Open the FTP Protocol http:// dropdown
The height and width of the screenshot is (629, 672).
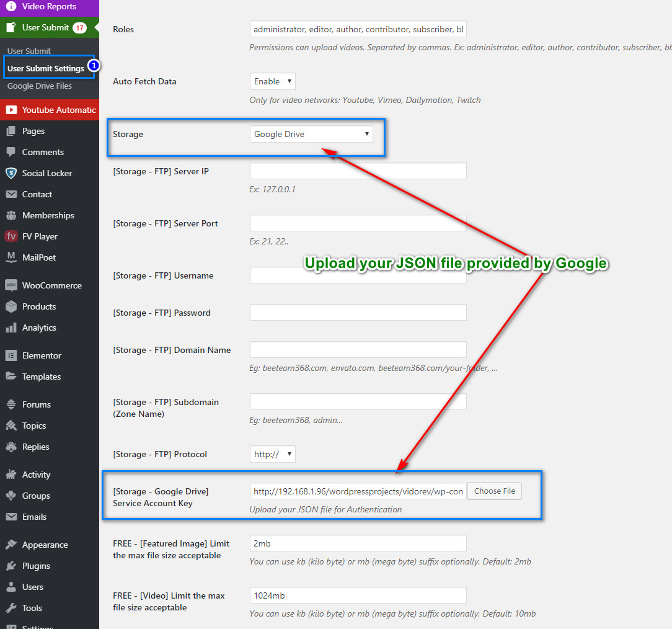click(272, 454)
